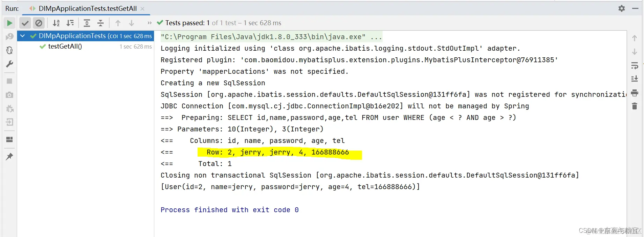Dump threads camera icon
The image size is (644, 237).
(x=9, y=95)
